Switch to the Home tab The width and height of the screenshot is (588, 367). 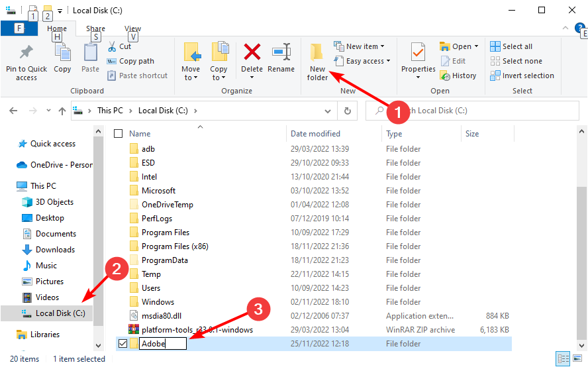click(57, 28)
